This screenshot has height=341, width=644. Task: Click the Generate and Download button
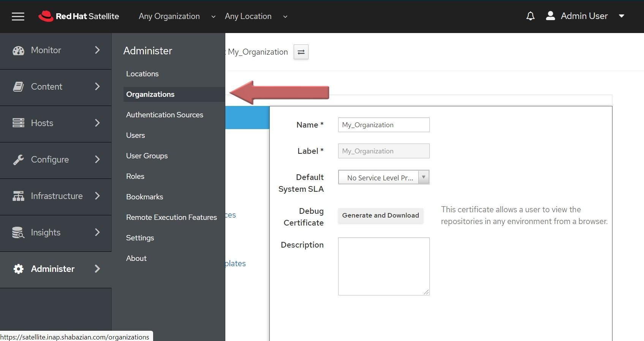(380, 215)
